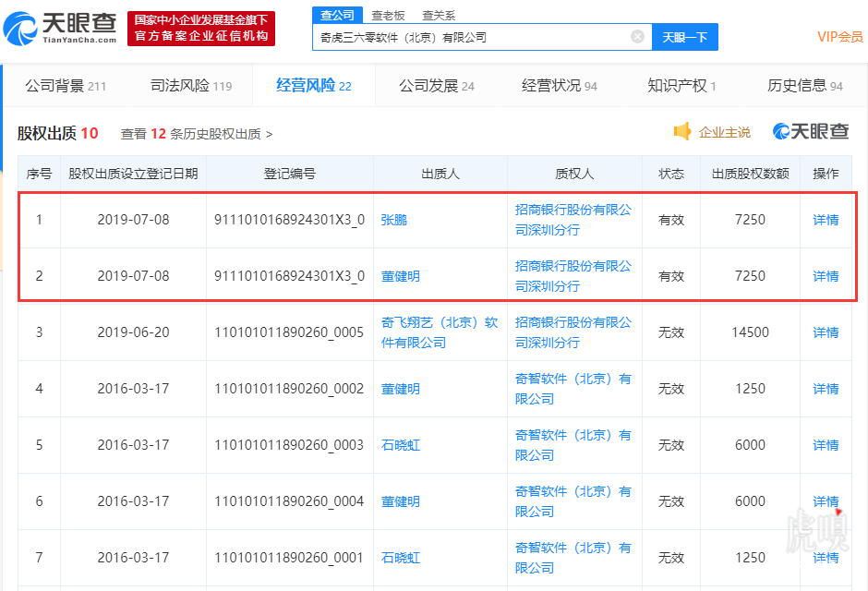The image size is (868, 591).
Task: Open 招商银行 pledgee link in row 1
Action: point(573,220)
